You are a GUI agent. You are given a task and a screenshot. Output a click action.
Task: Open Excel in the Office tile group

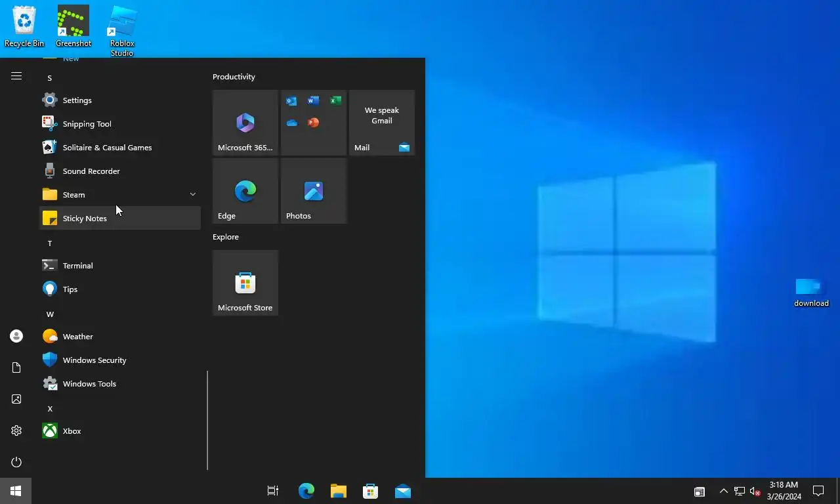pyautogui.click(x=335, y=101)
